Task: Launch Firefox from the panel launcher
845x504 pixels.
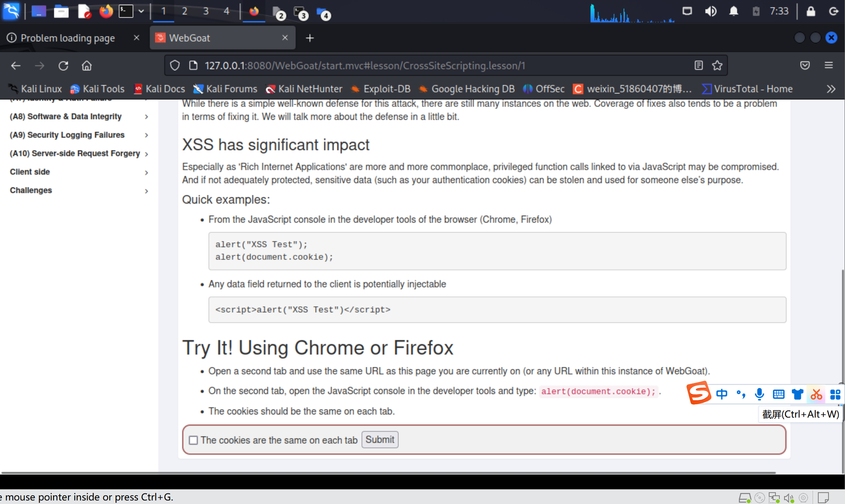Action: click(106, 11)
